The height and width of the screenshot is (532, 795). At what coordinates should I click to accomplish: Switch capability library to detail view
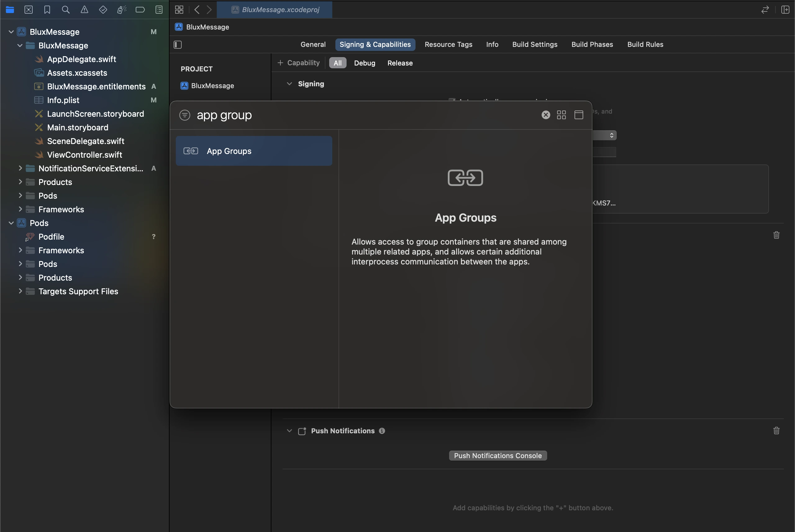[x=579, y=115]
